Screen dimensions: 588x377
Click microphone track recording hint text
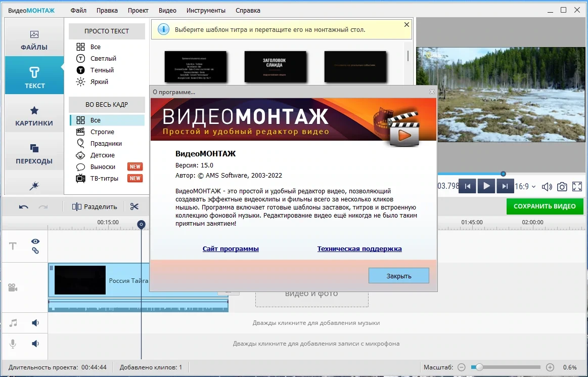(x=316, y=344)
